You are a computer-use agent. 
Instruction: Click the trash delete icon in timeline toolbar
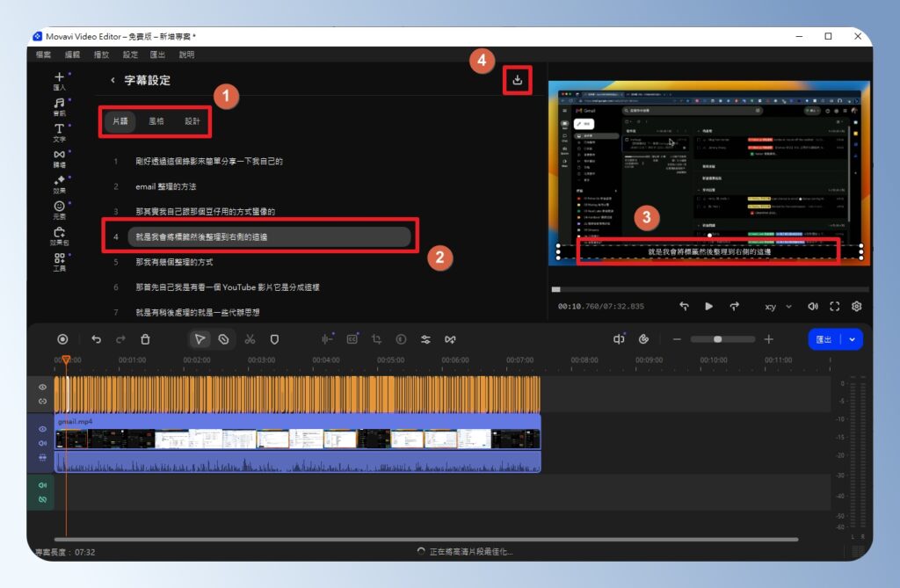(x=146, y=339)
